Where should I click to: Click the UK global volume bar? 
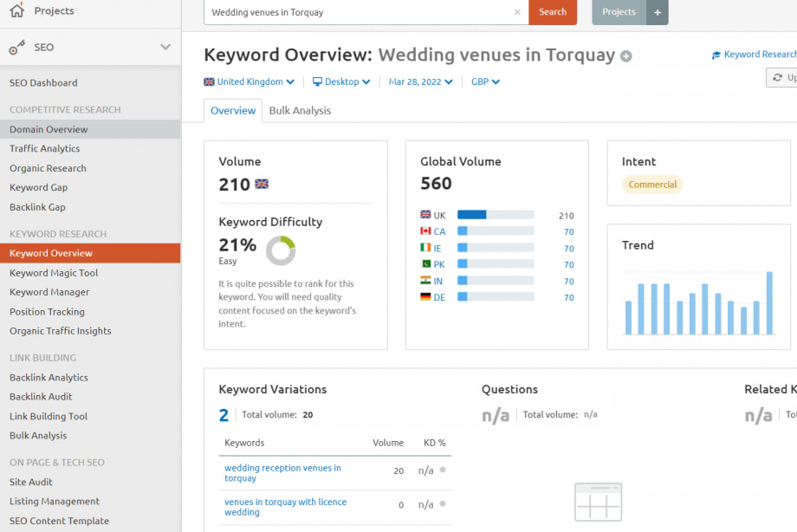(495, 215)
